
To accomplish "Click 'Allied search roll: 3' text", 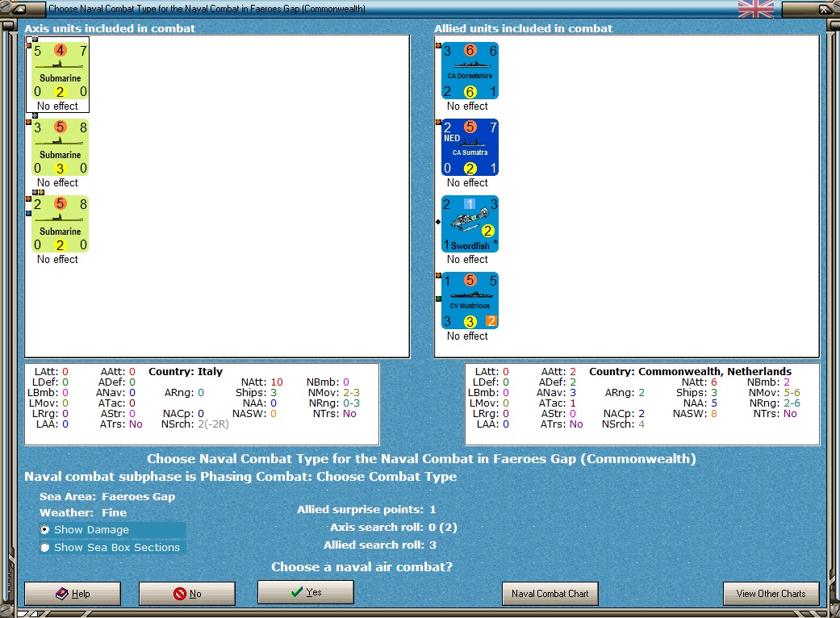I will pos(380,545).
